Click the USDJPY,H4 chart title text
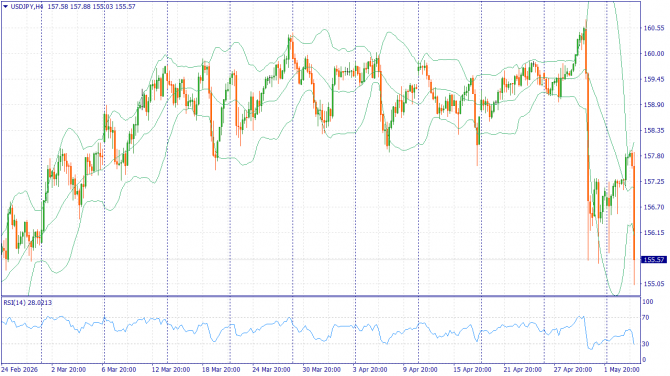This screenshot has height=376, width=670. click(26, 7)
